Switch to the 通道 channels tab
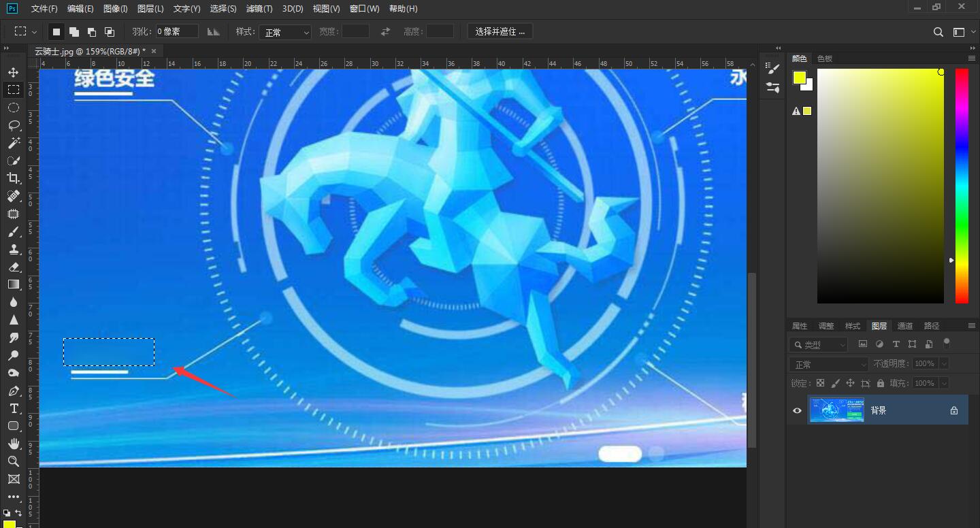980x528 pixels. pos(905,326)
